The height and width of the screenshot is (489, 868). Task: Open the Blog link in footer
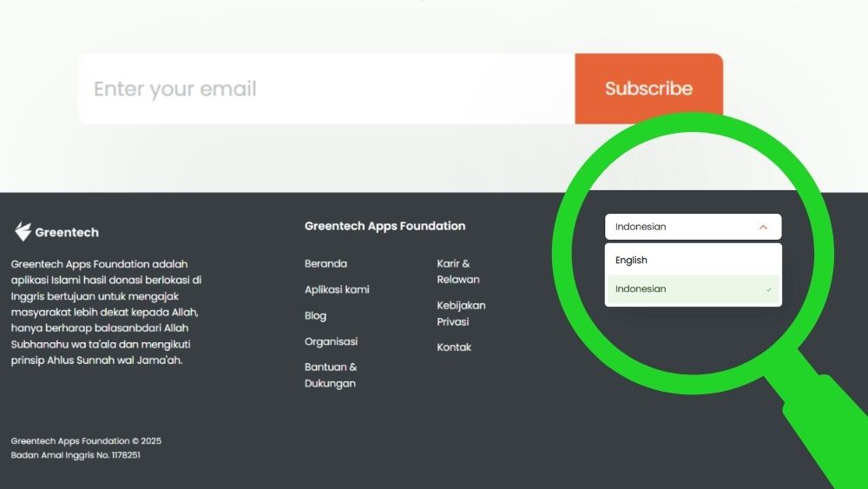coord(315,316)
